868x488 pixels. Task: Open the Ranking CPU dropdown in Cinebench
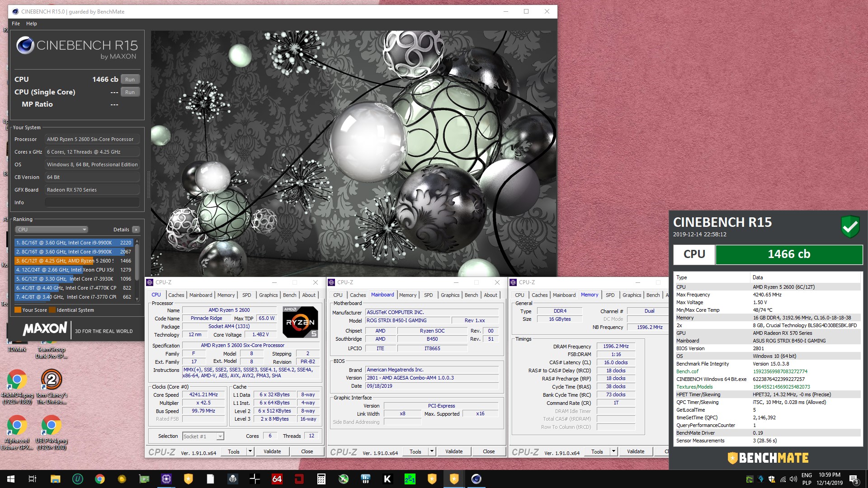pos(52,230)
